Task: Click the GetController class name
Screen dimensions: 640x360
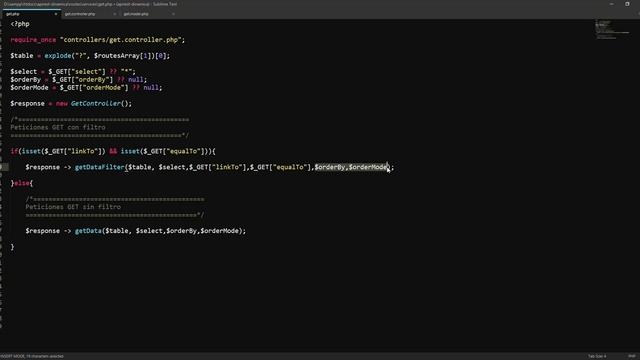Action: [x=96, y=104]
